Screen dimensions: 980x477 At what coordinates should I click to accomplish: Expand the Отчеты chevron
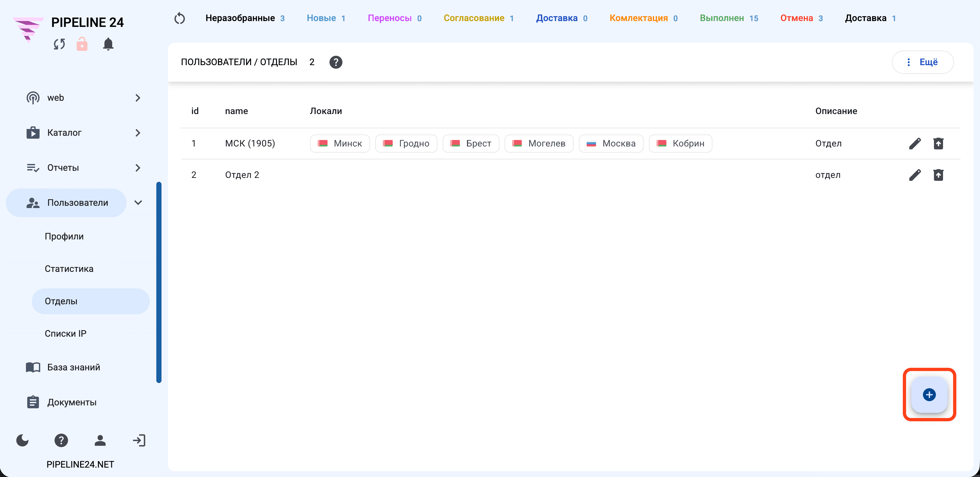pos(138,168)
